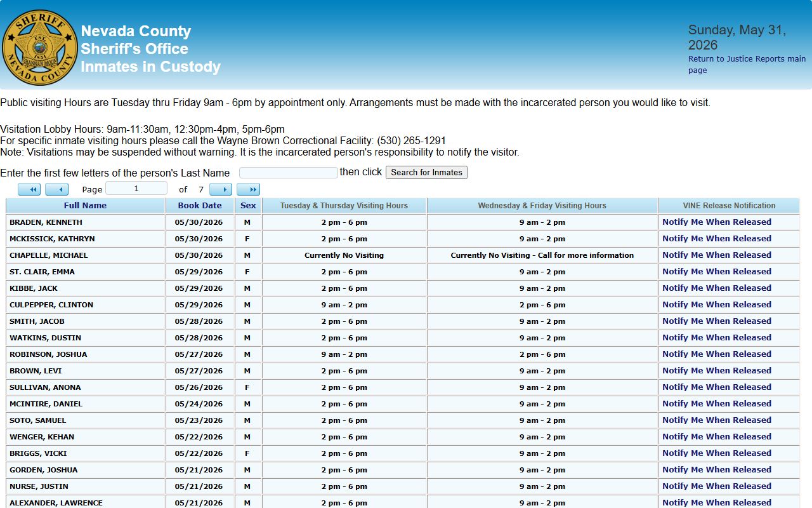Notify me when SMITH, JACOB is released
The width and height of the screenshot is (812, 508).
pyautogui.click(x=717, y=321)
